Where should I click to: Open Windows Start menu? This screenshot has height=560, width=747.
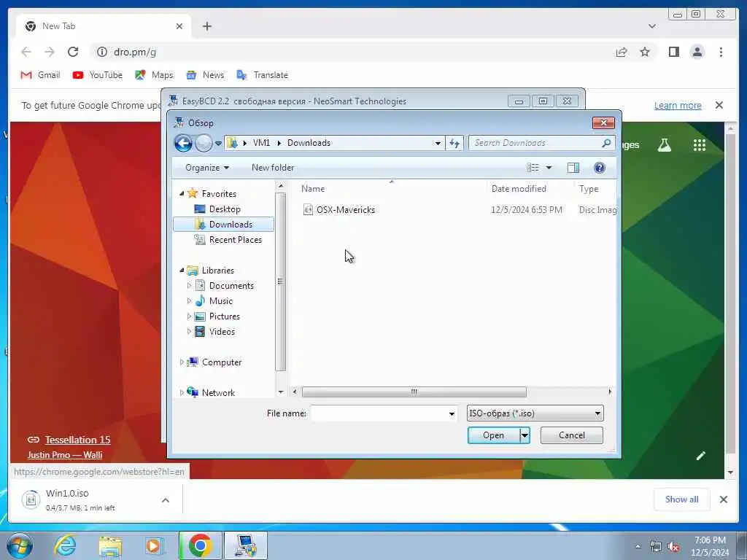20,545
